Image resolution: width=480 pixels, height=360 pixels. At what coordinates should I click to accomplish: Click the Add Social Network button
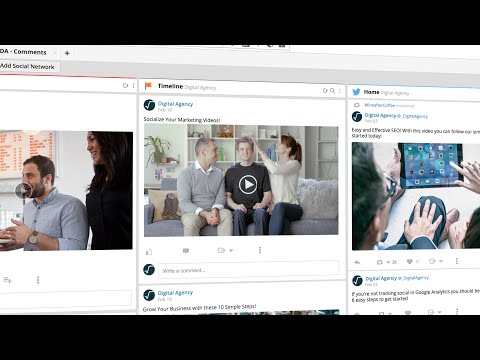click(x=27, y=66)
